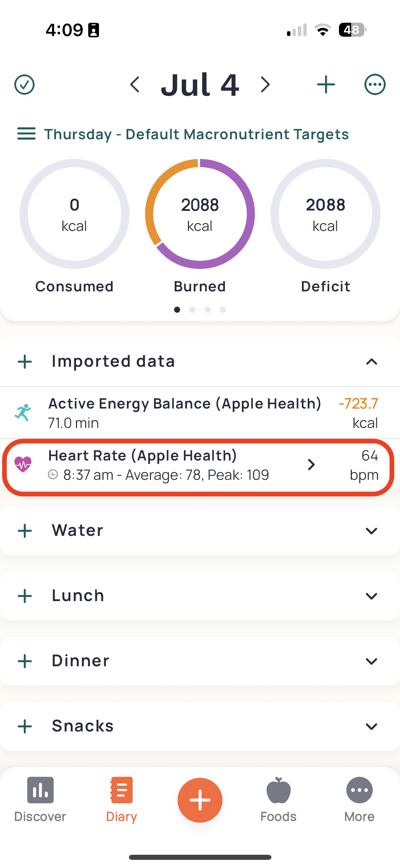Image resolution: width=400 pixels, height=868 pixels.
Task: Switch to the Discover tab
Action: (x=40, y=799)
